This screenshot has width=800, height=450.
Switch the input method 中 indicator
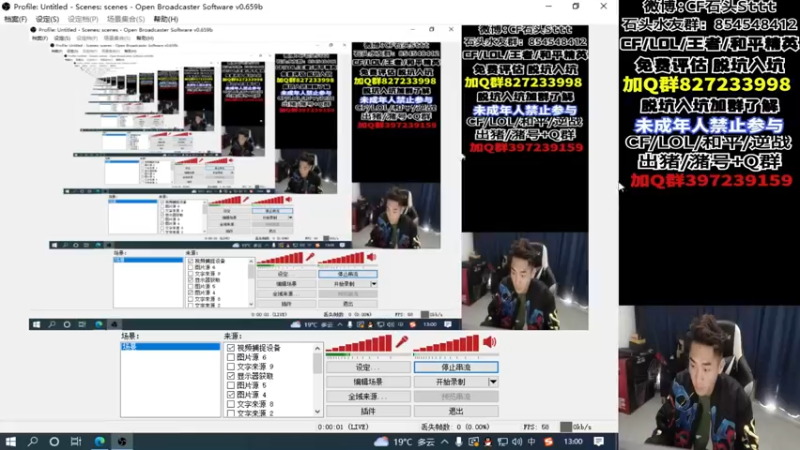(532, 441)
